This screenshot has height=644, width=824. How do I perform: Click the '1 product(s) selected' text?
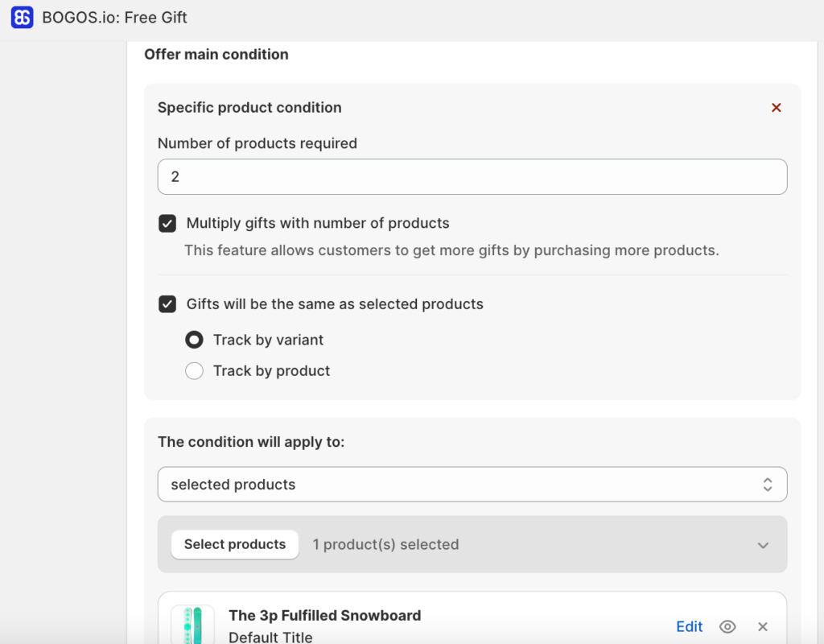point(385,545)
